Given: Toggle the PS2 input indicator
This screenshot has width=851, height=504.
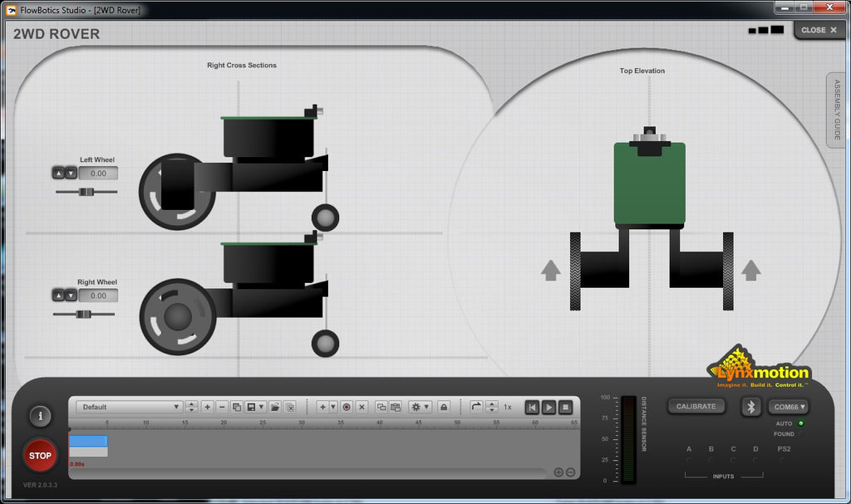Looking at the screenshot, I should coord(783,460).
